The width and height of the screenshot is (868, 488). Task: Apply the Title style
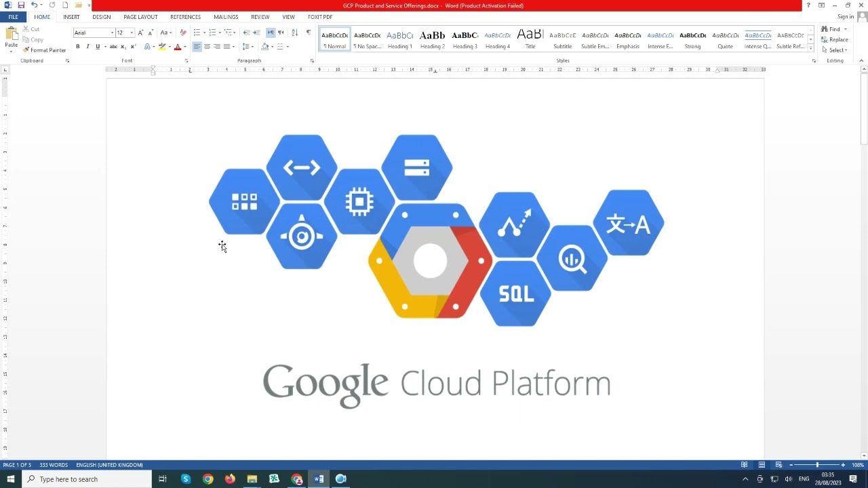click(x=530, y=39)
